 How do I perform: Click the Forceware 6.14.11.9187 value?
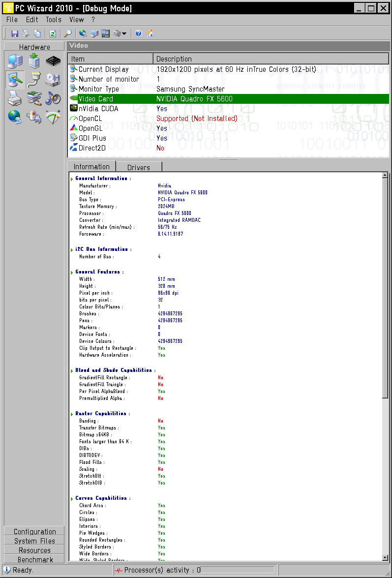[171, 234]
